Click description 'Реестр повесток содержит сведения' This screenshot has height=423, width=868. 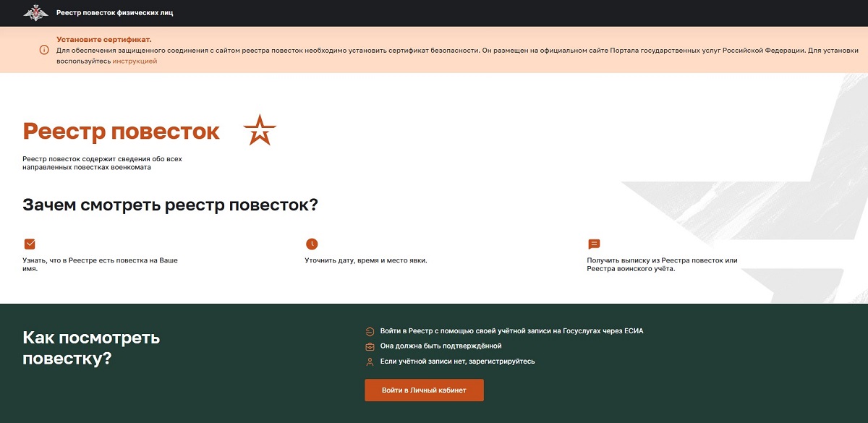[x=102, y=163]
